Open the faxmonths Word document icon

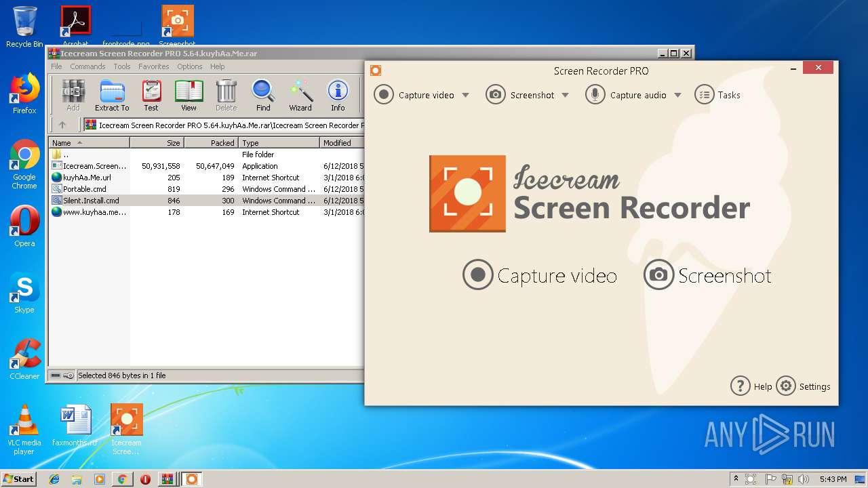point(75,425)
